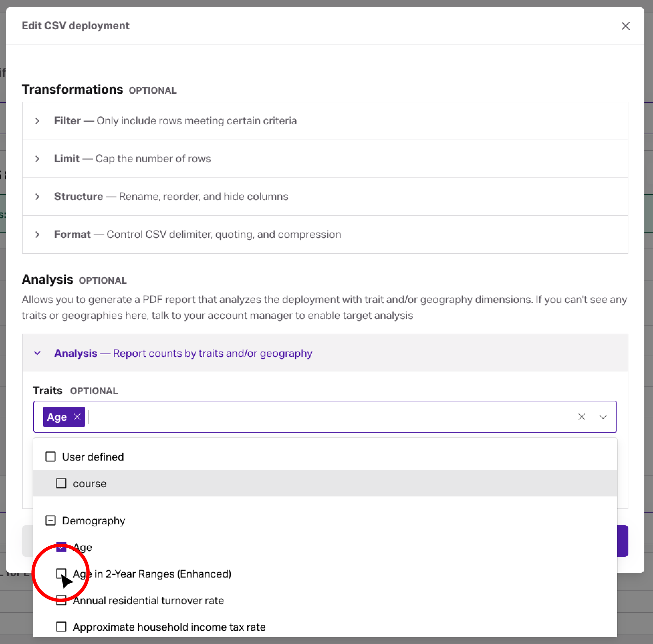
Task: Toggle the Traits dropdown arrow
Action: tap(603, 417)
